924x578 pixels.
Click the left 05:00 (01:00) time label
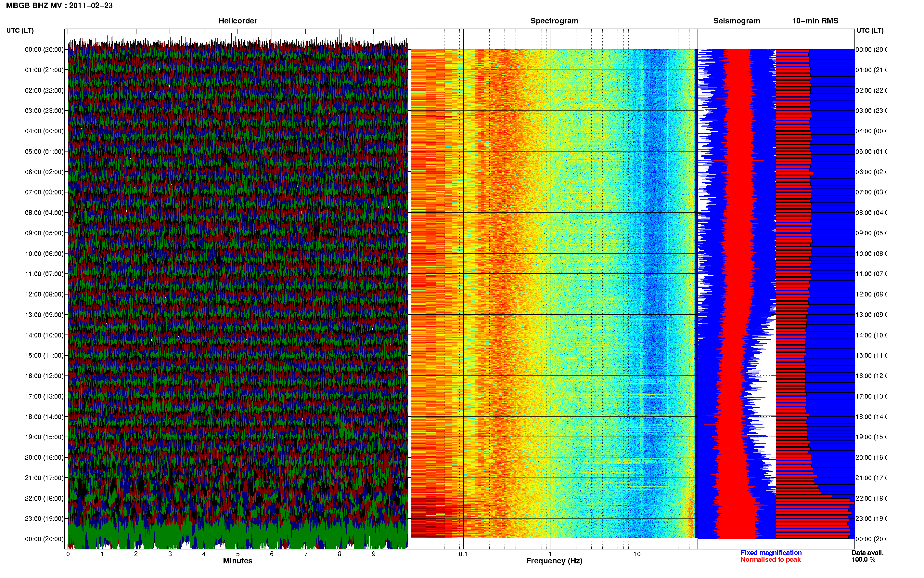[44, 151]
